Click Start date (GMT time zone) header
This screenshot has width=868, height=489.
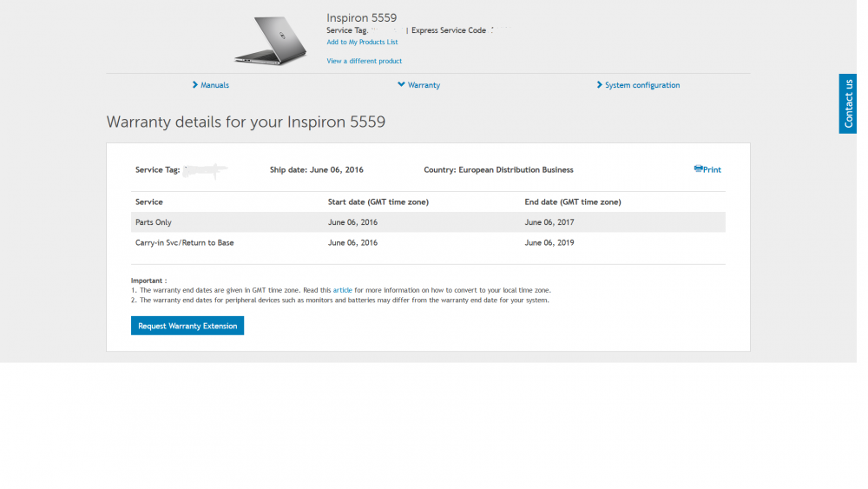point(378,202)
